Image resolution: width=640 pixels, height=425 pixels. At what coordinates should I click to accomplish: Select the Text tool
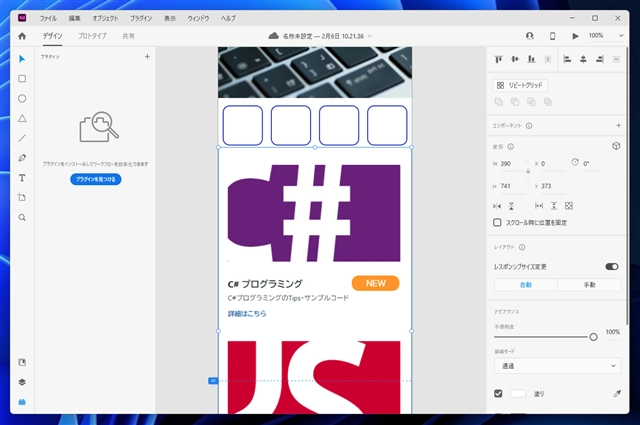22,178
